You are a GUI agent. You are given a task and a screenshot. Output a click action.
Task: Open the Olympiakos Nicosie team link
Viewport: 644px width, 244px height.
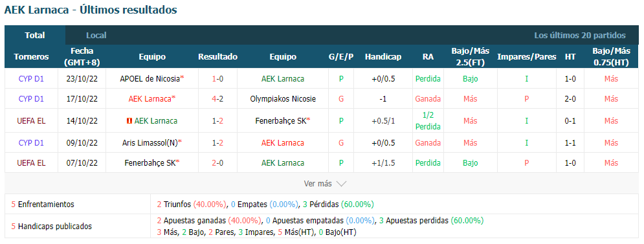pos(283,98)
